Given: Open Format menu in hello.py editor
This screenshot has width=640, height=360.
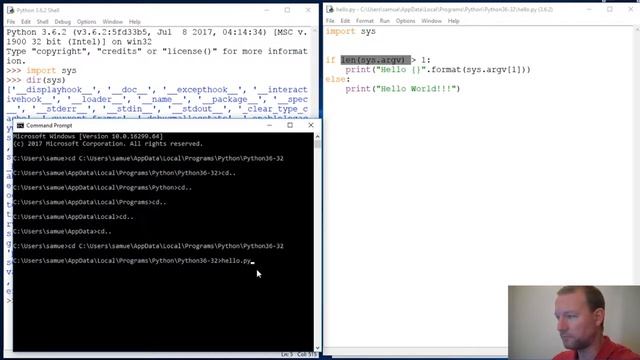Looking at the screenshot, I should click(x=364, y=21).
